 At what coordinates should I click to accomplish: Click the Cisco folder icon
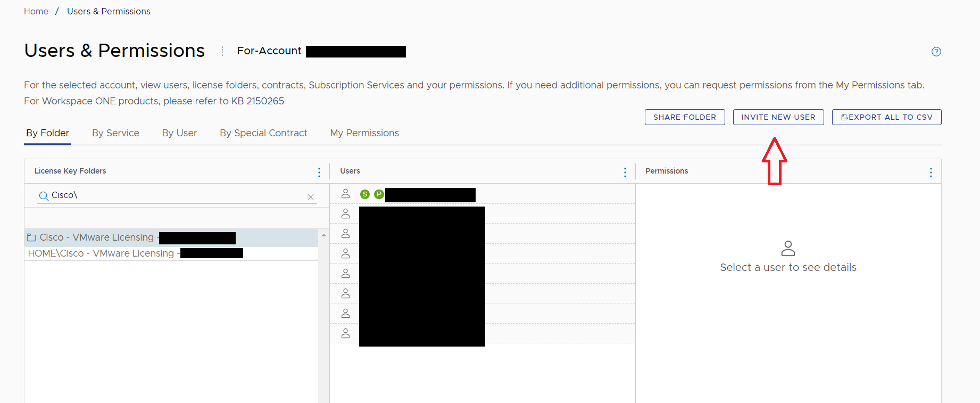pyautogui.click(x=31, y=237)
